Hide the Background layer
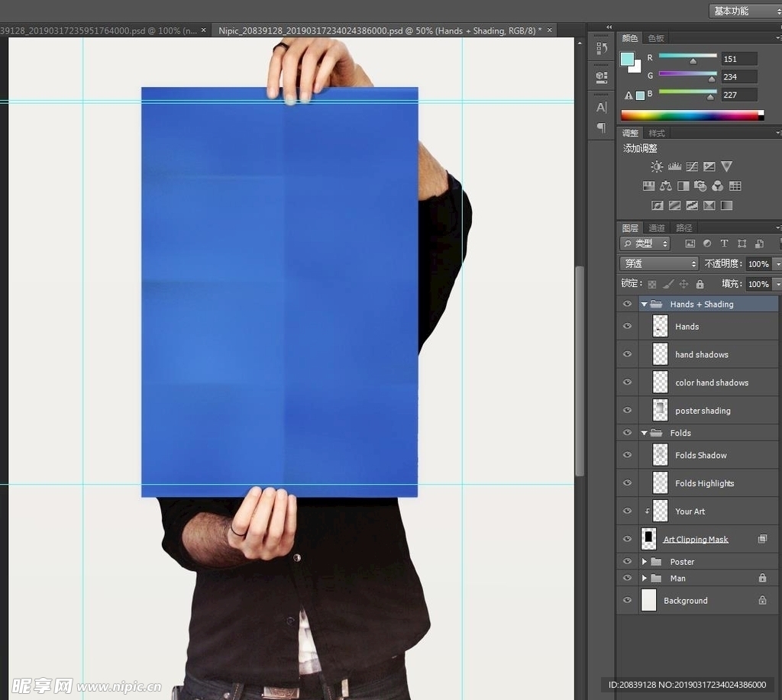 click(627, 601)
